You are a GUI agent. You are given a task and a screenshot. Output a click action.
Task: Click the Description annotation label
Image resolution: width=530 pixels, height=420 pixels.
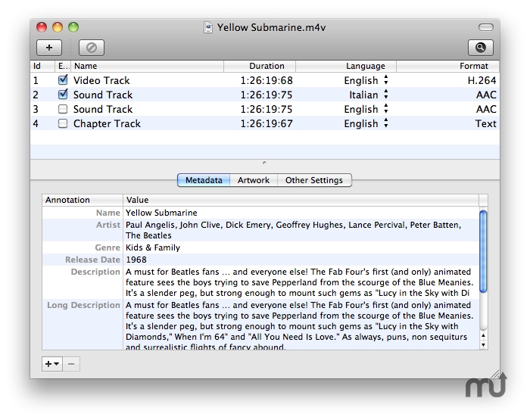click(95, 272)
